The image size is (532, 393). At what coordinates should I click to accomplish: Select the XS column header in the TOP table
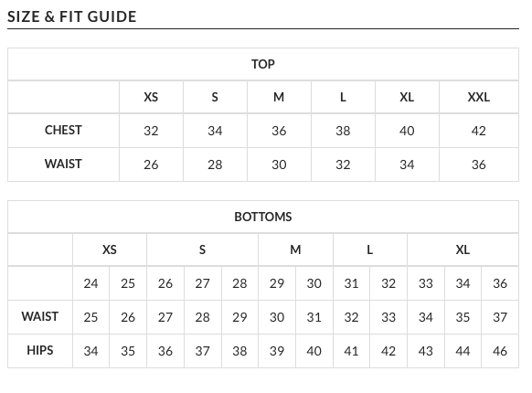[151, 97]
